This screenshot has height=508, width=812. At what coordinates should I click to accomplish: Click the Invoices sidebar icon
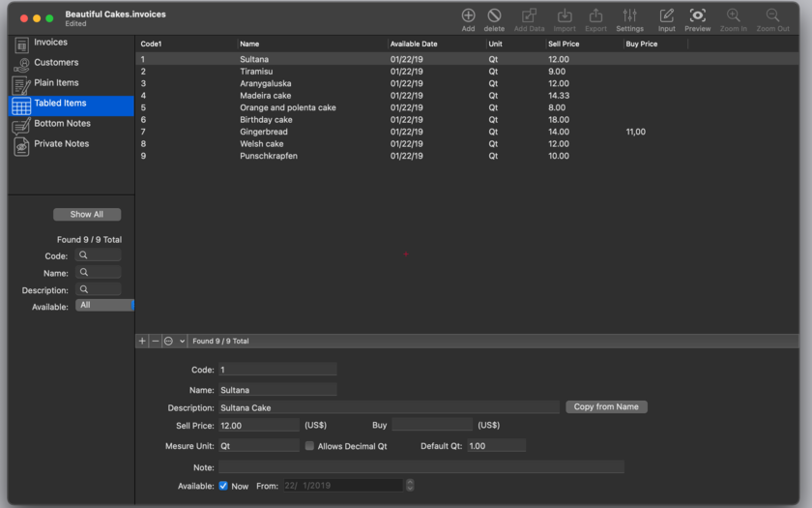tap(21, 45)
